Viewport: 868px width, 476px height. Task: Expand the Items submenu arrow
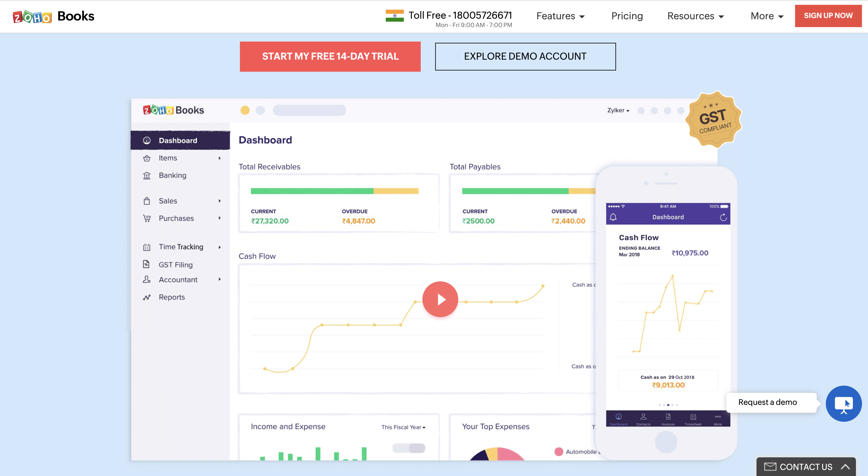pos(219,158)
